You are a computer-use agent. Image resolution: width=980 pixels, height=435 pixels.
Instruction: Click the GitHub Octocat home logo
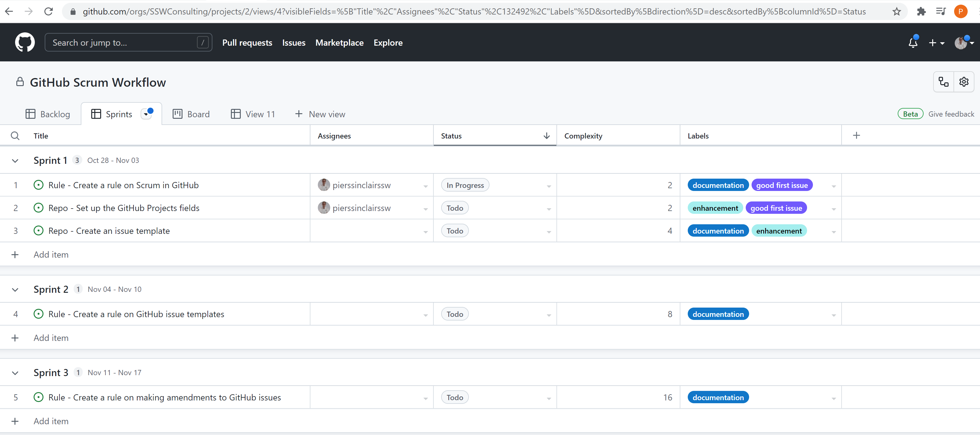pyautogui.click(x=25, y=42)
